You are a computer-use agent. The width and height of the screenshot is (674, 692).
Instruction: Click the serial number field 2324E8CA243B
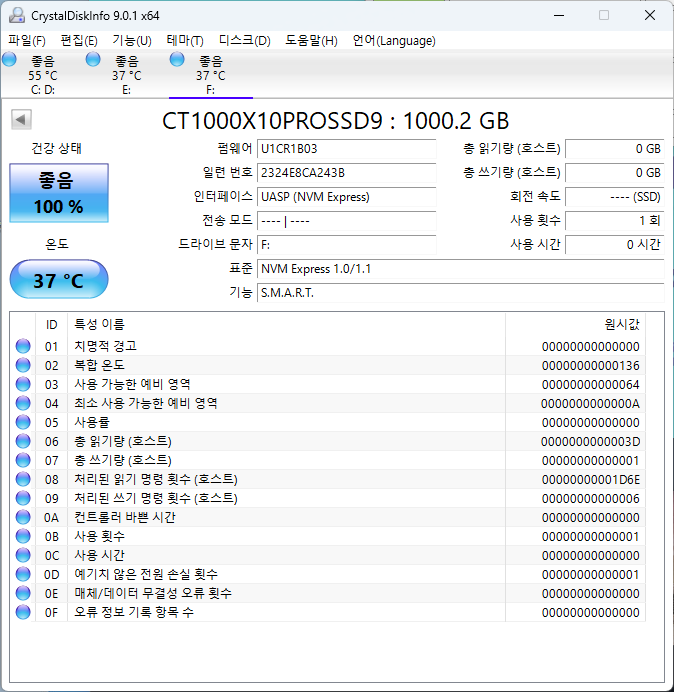[345, 172]
